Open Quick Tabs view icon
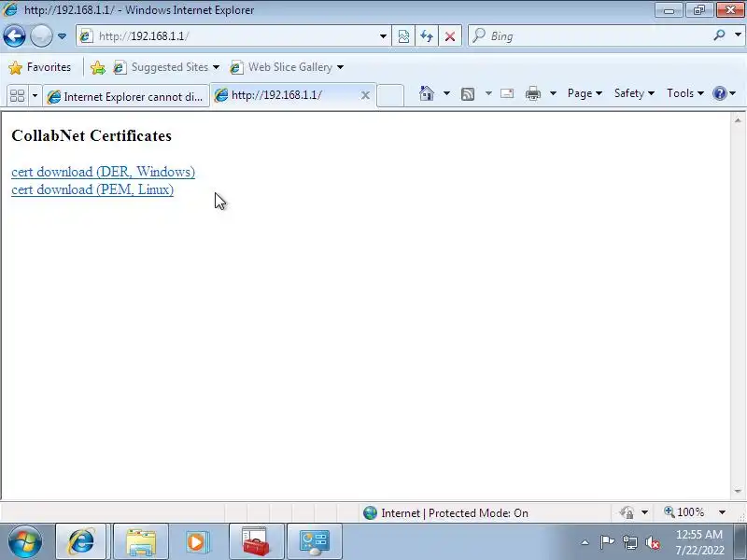 (17, 96)
